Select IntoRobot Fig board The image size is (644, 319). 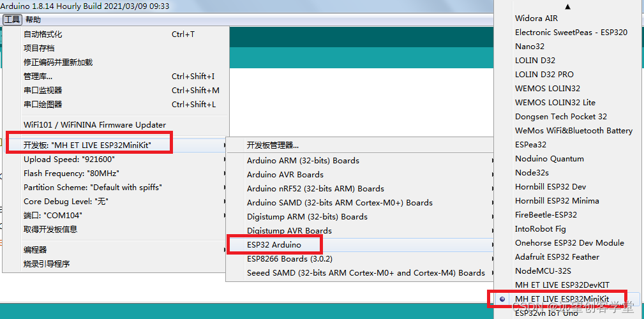click(568, 228)
